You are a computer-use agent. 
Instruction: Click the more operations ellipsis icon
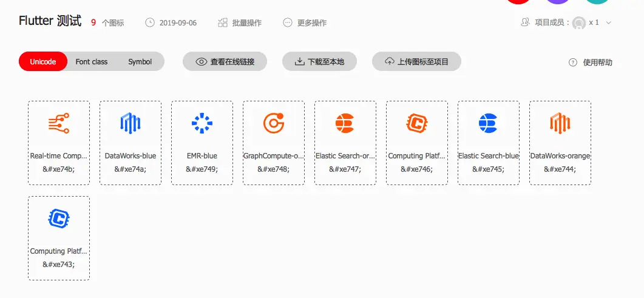[x=288, y=22]
